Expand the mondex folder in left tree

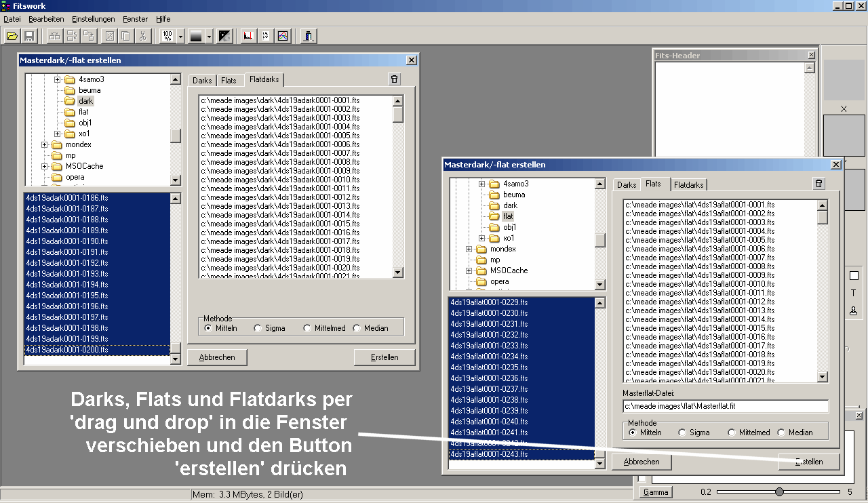(45, 144)
